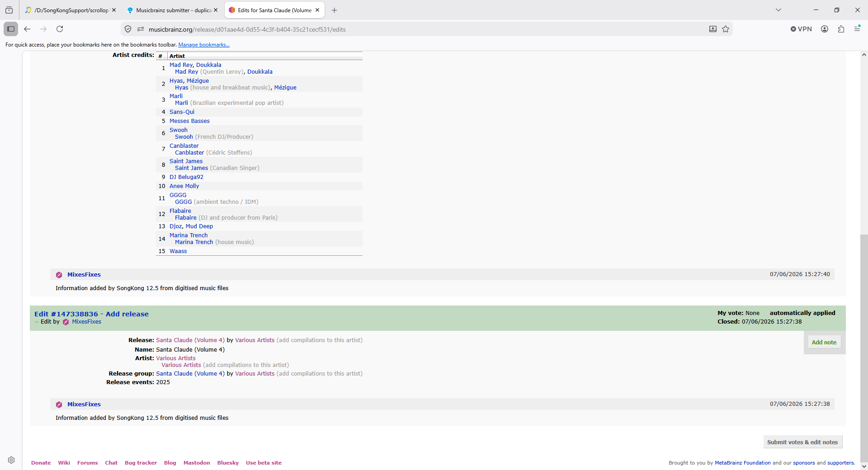Open the Flabaire artist credit link
Screen dimensions: 868x470
pos(180,211)
